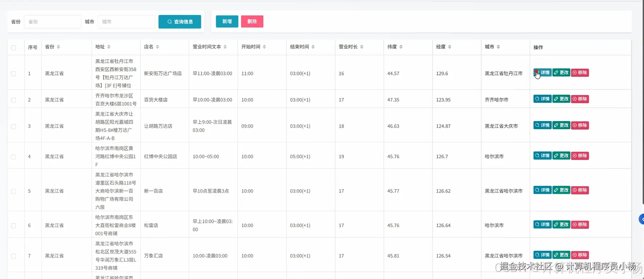Sort by 营业时长 column arrows

(x=362, y=47)
